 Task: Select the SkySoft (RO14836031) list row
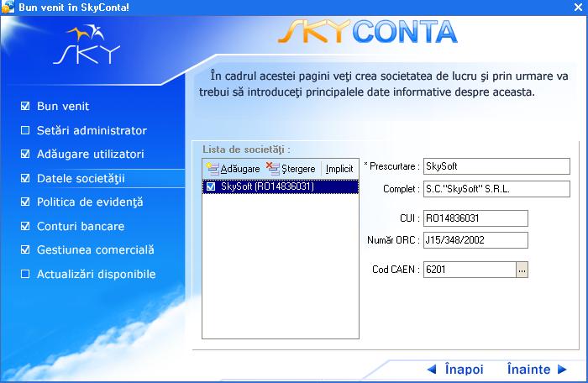280,186
